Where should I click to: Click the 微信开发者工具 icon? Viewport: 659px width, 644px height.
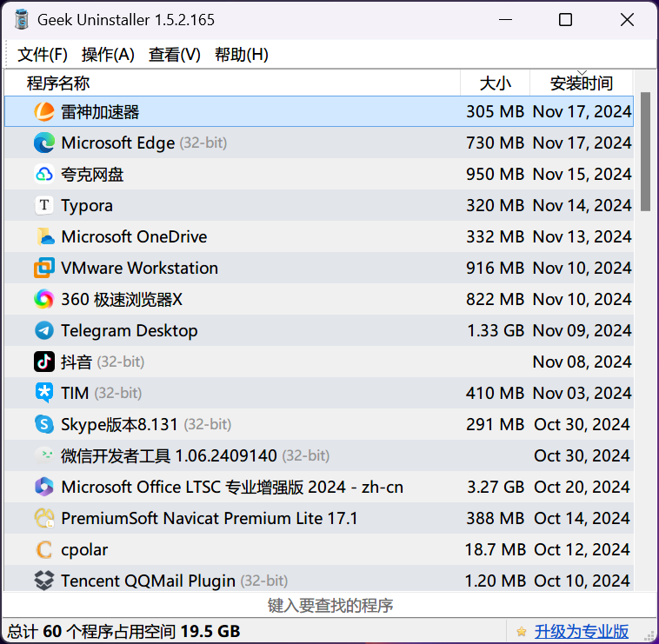(44, 455)
